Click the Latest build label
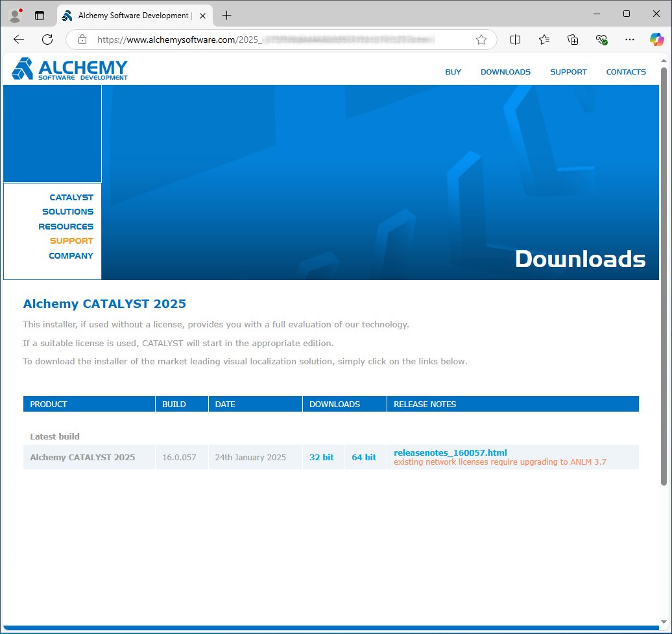Screen dimensions: 672x634 54,436
